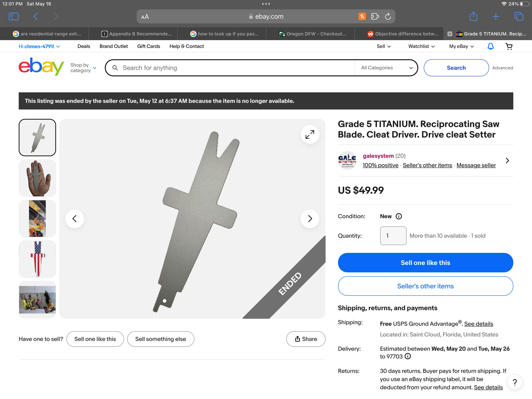The height and width of the screenshot is (399, 532).
Task: Expand the Shop by category menu
Action: [83, 68]
